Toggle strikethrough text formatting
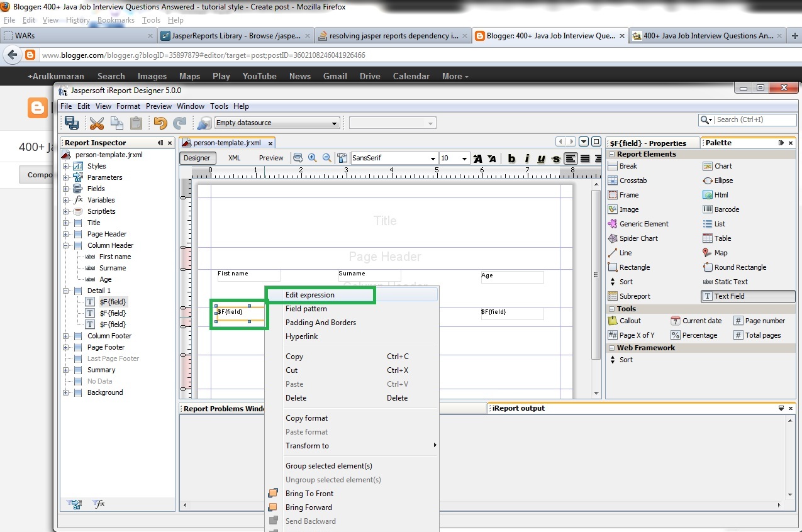 [x=555, y=158]
